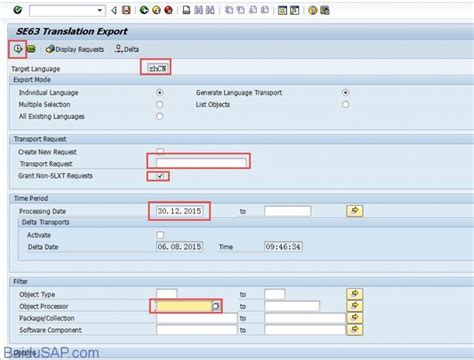Click the Delta Time field 09:46:34
The image size is (474, 360).
(283, 247)
